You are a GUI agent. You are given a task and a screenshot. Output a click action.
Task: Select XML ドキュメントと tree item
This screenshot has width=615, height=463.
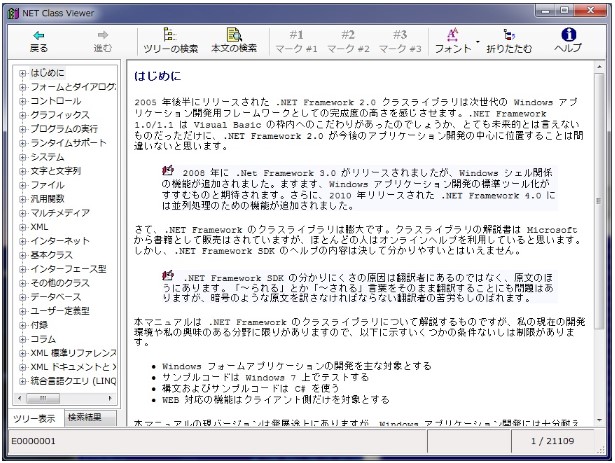pos(73,367)
